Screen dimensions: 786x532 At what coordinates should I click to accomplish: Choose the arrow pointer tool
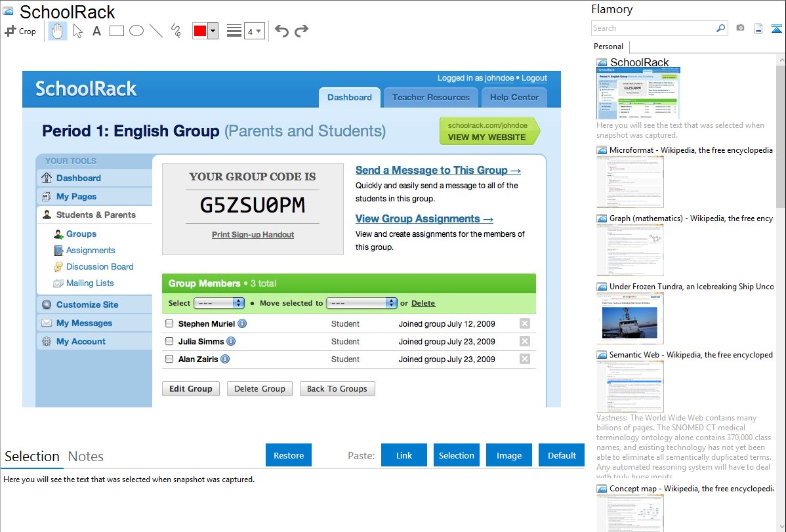pyautogui.click(x=77, y=31)
